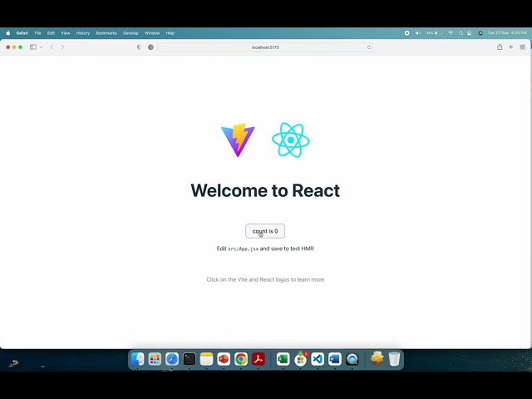The width and height of the screenshot is (532, 399).
Task: Click the round extension icon beside the address bar
Action: pyautogui.click(x=151, y=47)
